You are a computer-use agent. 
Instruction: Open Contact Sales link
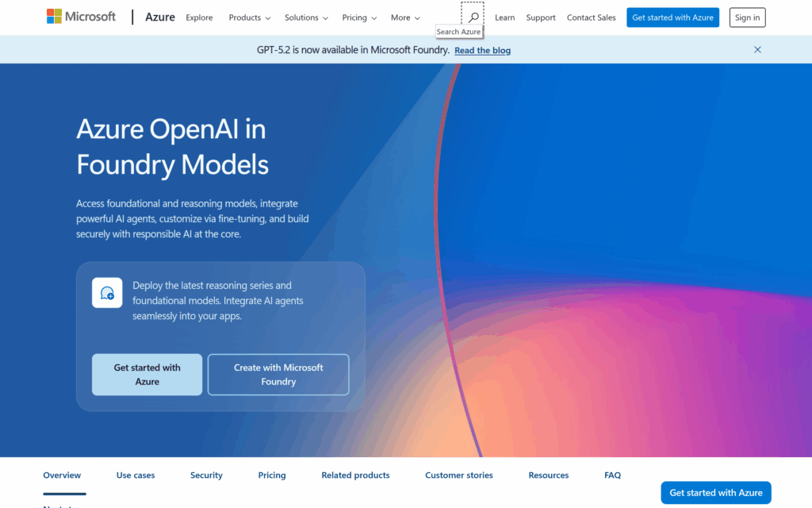pos(591,17)
